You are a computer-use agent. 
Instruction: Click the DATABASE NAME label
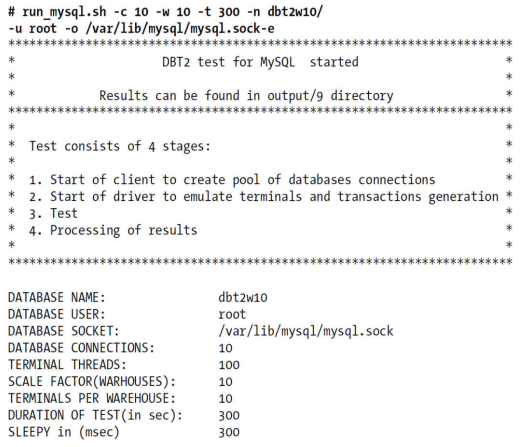pos(57,298)
